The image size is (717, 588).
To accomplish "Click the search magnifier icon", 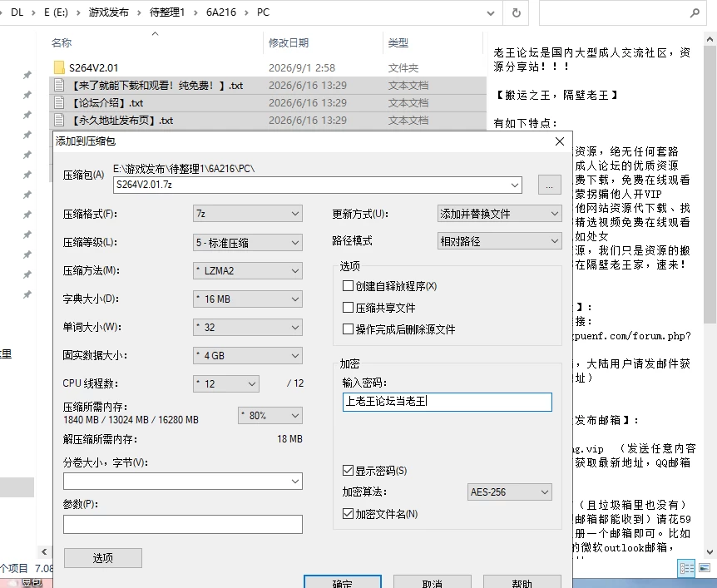I will tap(695, 12).
